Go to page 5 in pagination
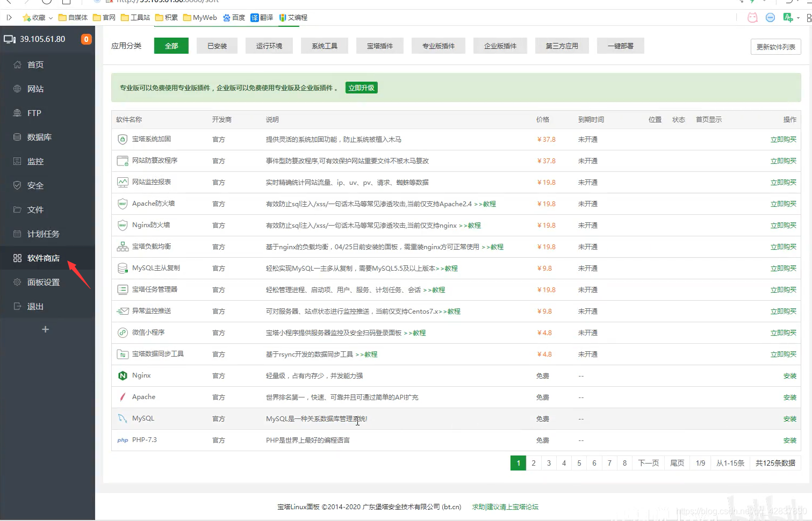Image resolution: width=812 pixels, height=521 pixels. (x=579, y=463)
